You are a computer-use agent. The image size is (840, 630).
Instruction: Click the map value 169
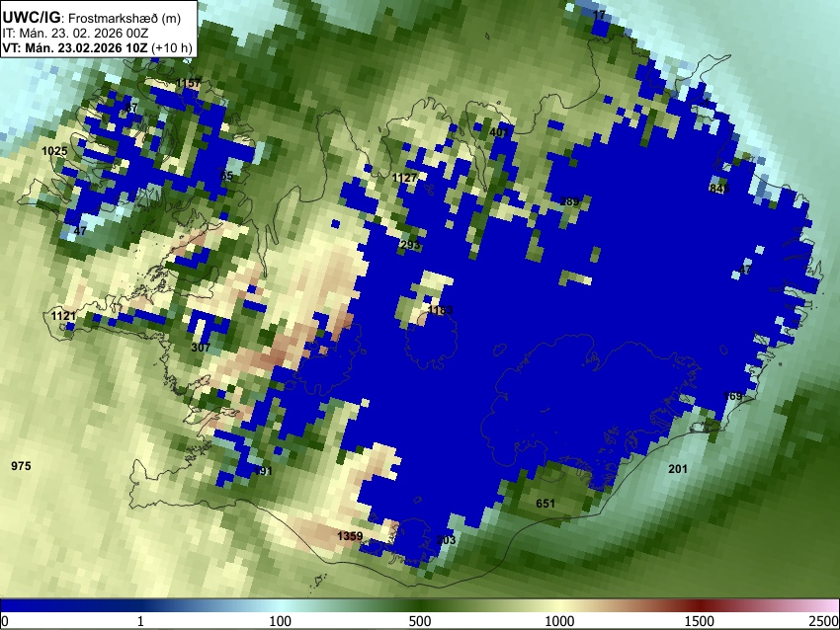click(x=733, y=396)
